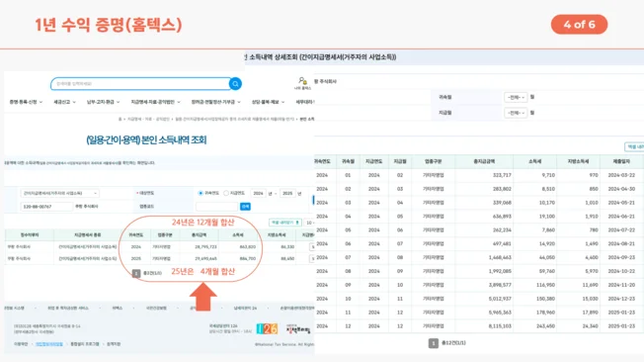Viewport: 644px width, 362px height.
Task: Click the 제출일자 column header
Action: tap(621, 161)
